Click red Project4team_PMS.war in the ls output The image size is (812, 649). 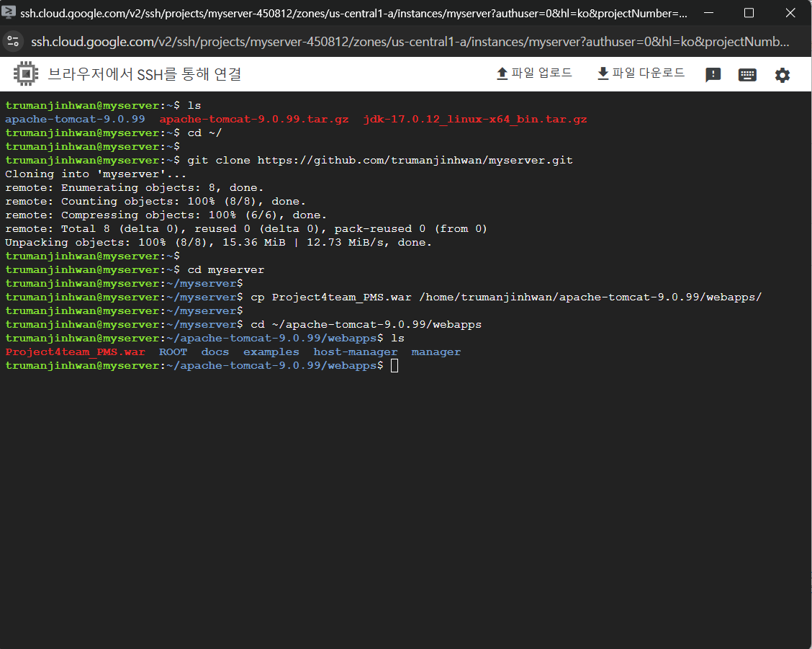click(x=75, y=352)
